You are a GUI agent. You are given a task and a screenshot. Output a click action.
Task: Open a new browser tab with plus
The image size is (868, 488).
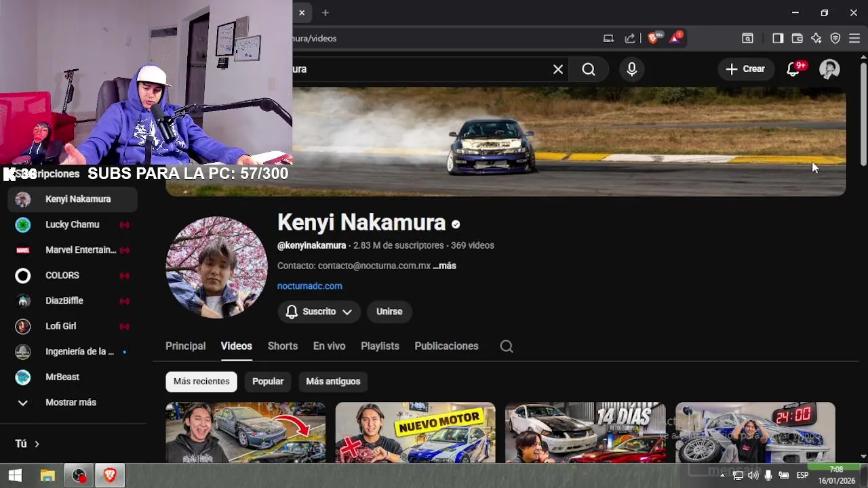(325, 13)
